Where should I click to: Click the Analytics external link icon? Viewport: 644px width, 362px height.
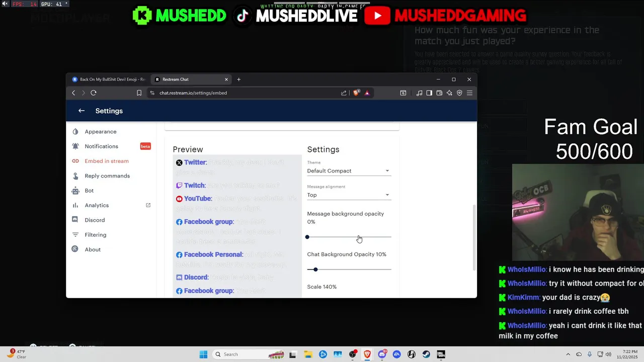click(x=148, y=205)
